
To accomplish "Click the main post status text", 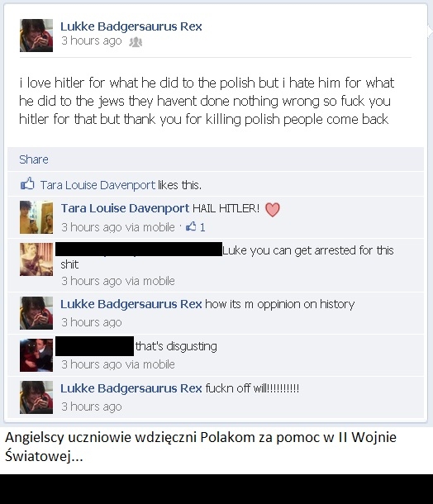I will tap(206, 101).
